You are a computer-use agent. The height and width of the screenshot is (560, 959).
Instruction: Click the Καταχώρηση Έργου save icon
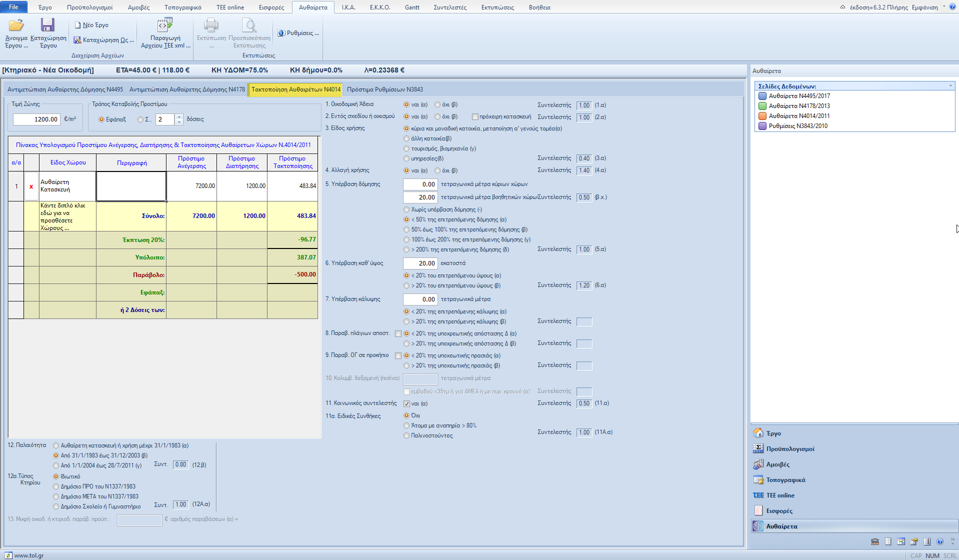click(48, 25)
